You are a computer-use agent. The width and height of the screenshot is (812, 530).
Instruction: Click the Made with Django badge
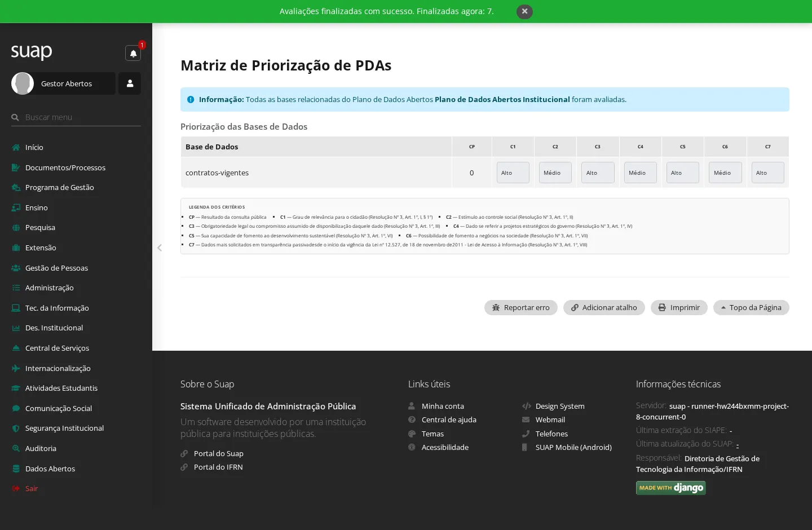pyautogui.click(x=671, y=488)
